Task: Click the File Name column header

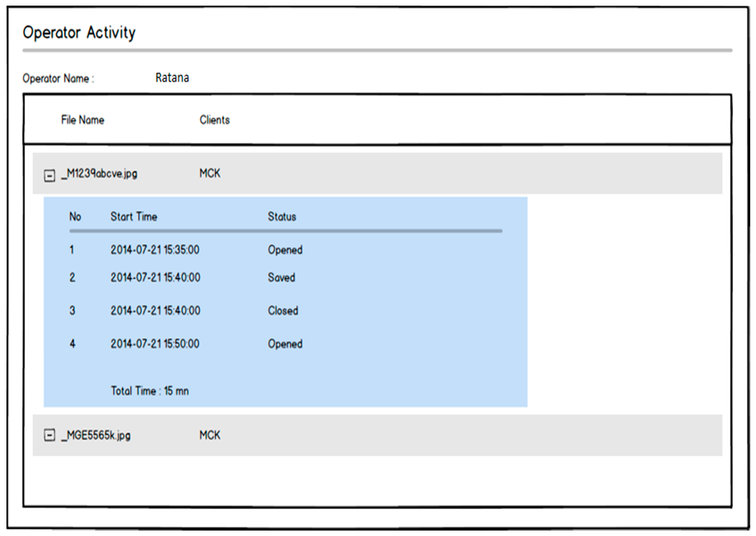Action: (82, 120)
